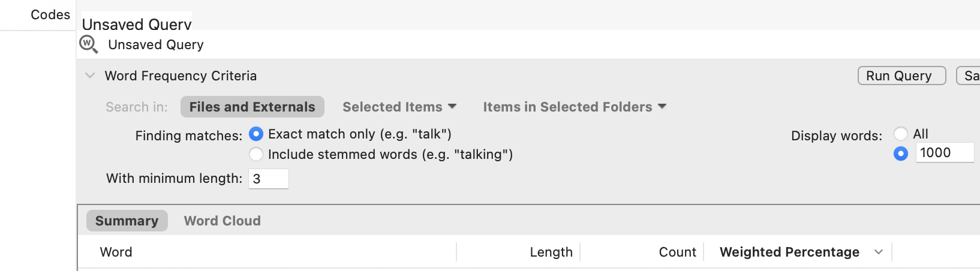Screen dimensions: 980x271
Task: Open the Codes item in sidebar
Action: pos(50,14)
